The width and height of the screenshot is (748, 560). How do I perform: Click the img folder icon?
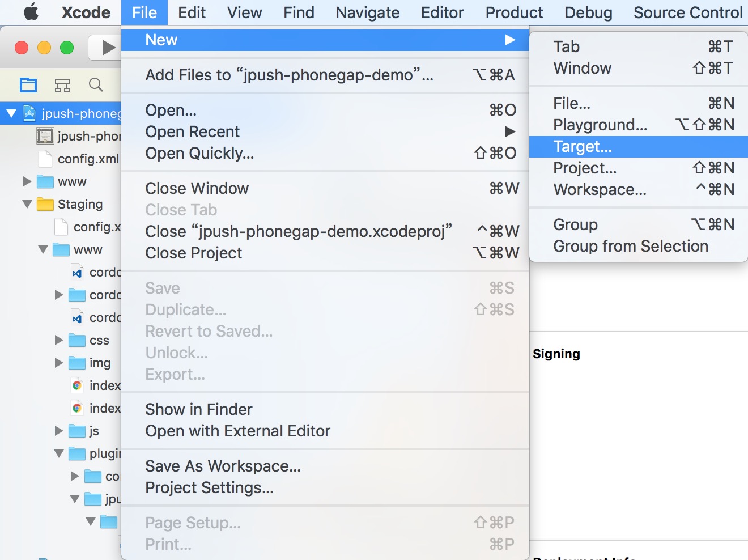click(77, 363)
